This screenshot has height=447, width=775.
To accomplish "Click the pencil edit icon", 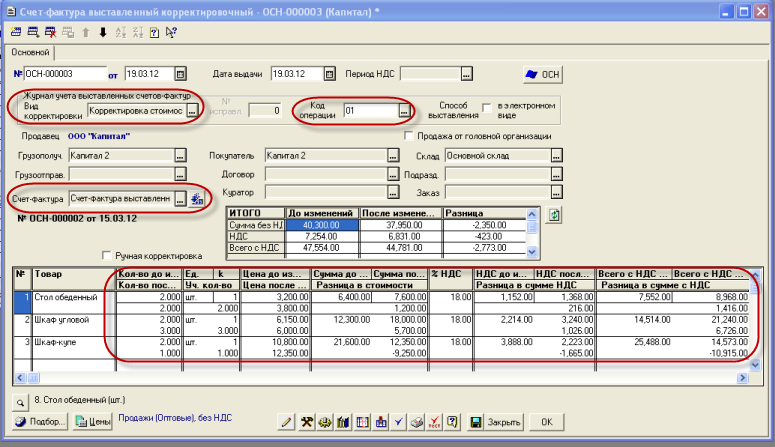I will (x=285, y=422).
